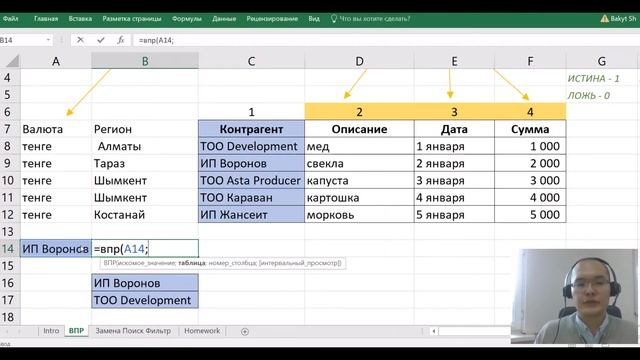Open the Разметка страницы tab
This screenshot has height=360, width=640.
(x=132, y=19)
